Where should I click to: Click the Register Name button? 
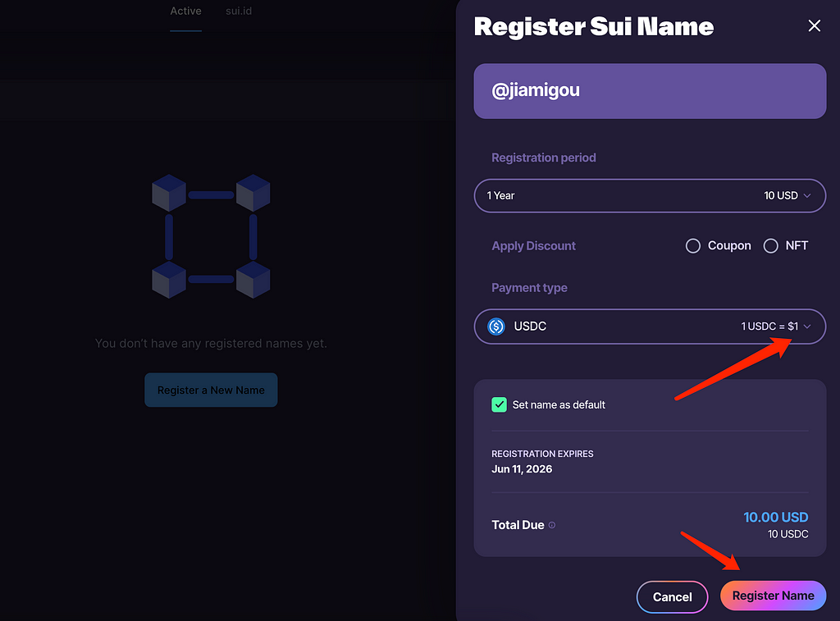click(773, 596)
